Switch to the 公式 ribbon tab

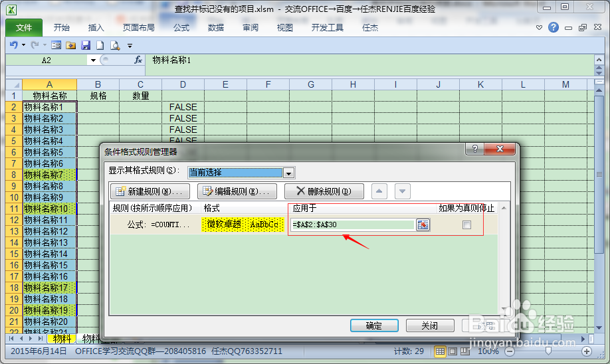click(181, 28)
